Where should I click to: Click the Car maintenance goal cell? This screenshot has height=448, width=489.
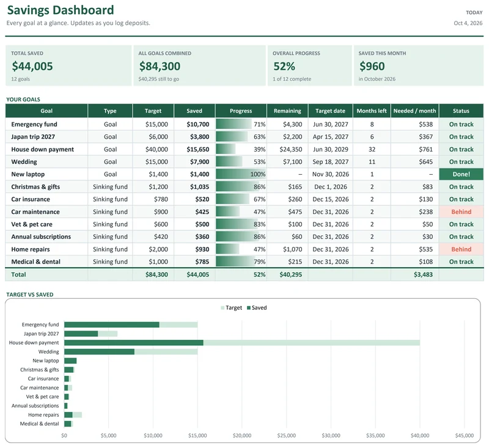(x=46, y=211)
